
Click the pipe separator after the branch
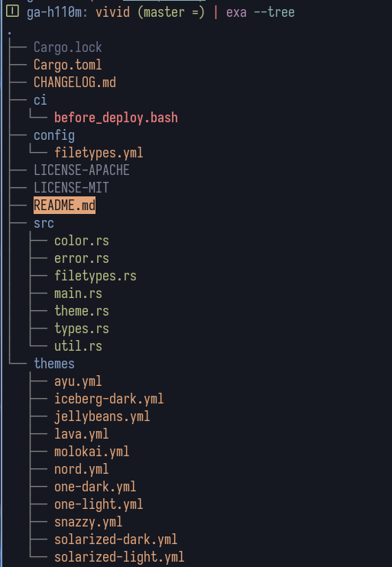point(215,13)
